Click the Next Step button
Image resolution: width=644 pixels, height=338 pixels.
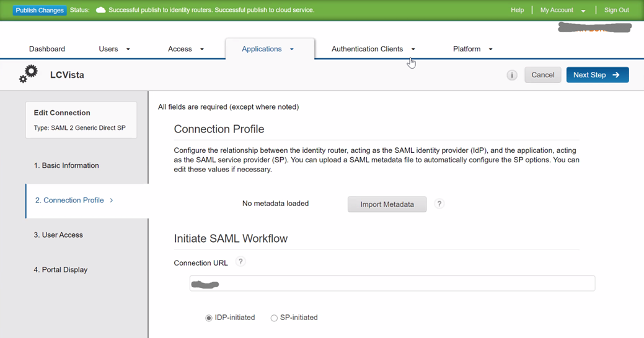coord(597,75)
